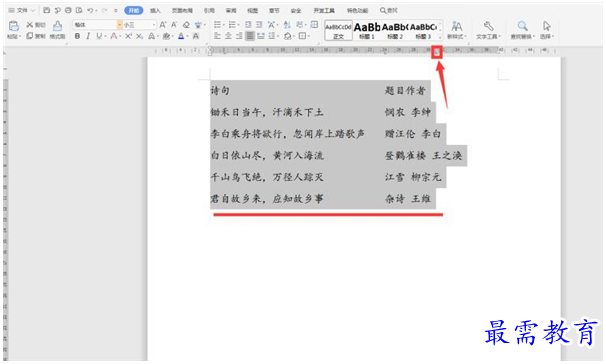Viewport: 606px width, 364px height.
Task: Apply the 标题 3 heading style
Action: 423,31
